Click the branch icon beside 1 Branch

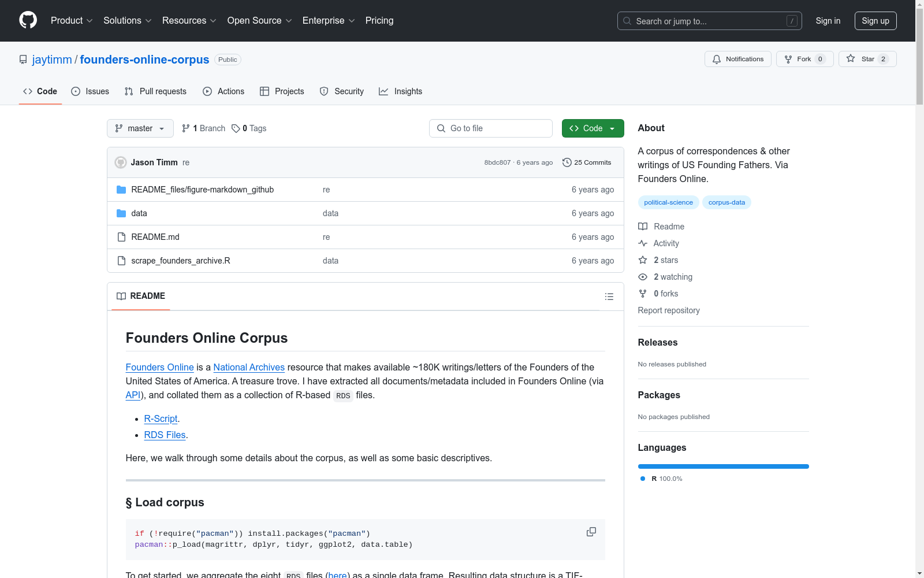186,128
